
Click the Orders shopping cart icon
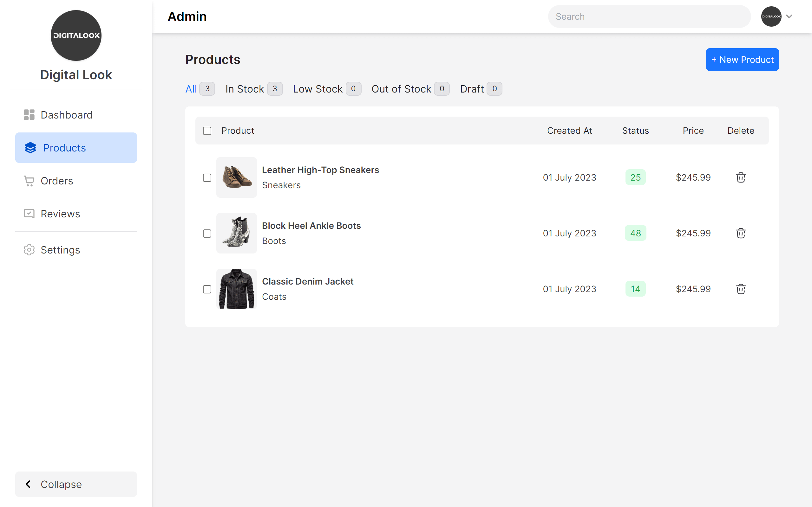(x=29, y=181)
